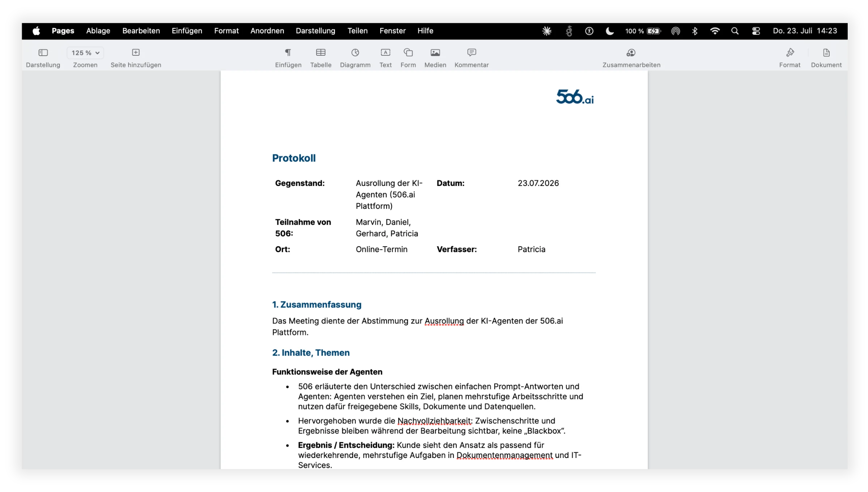Open the Medien image icon
The image size is (868, 492).
435,53
